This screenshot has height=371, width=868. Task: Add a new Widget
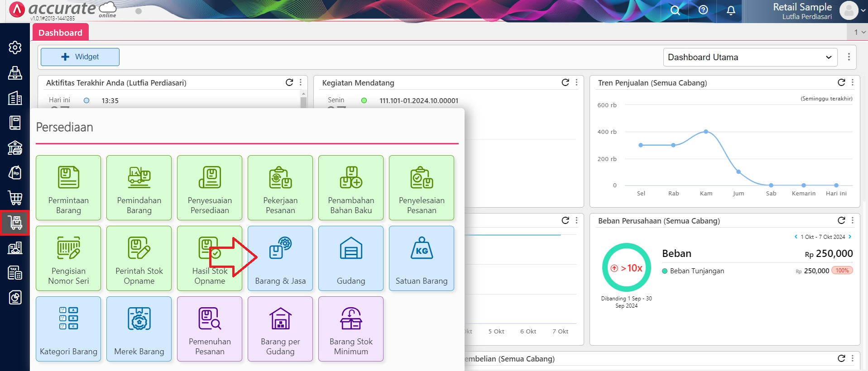pos(80,57)
